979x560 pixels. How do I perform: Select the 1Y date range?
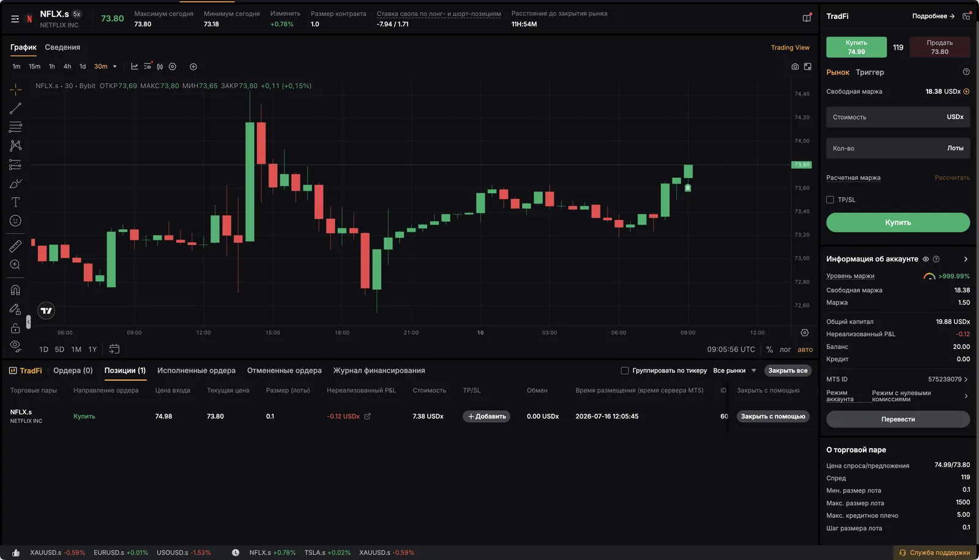[92, 350]
